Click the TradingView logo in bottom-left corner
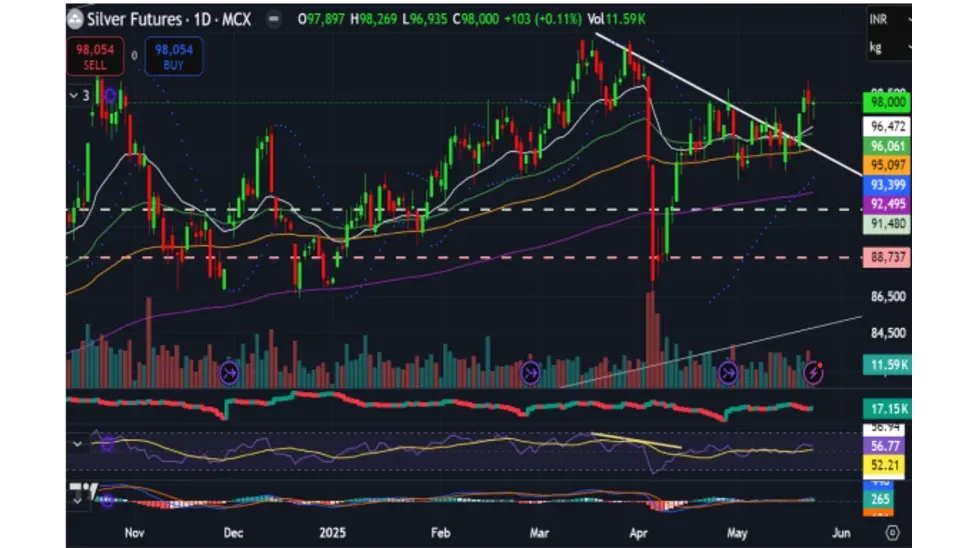974x548 pixels. 83,490
